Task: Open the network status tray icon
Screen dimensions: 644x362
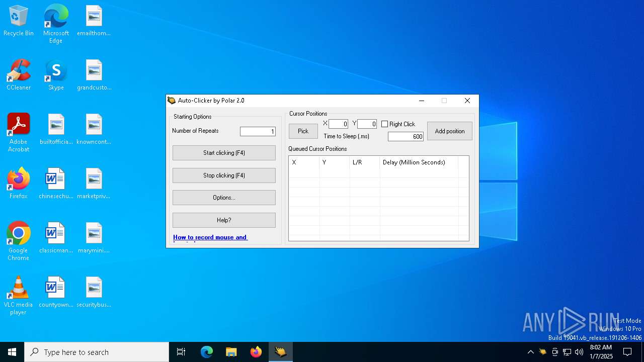Action: click(567, 352)
